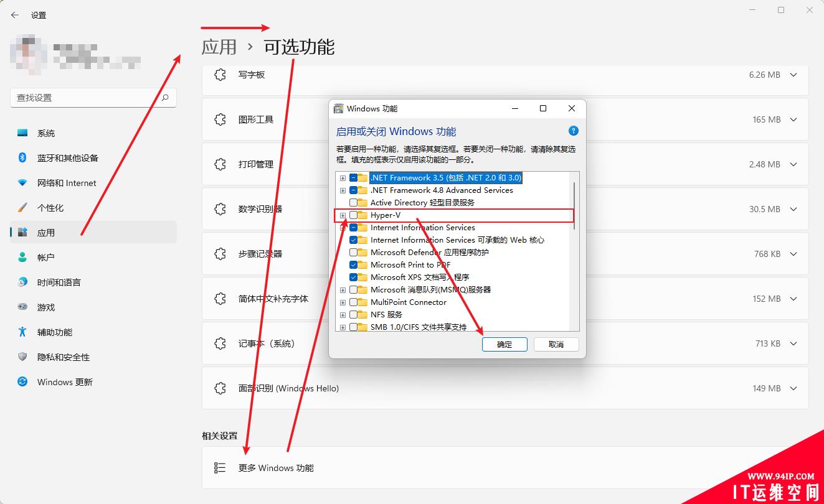Toggle the .NET Framework 3.5 checkbox
Viewport: 824px width, 504px height.
pyautogui.click(x=354, y=178)
